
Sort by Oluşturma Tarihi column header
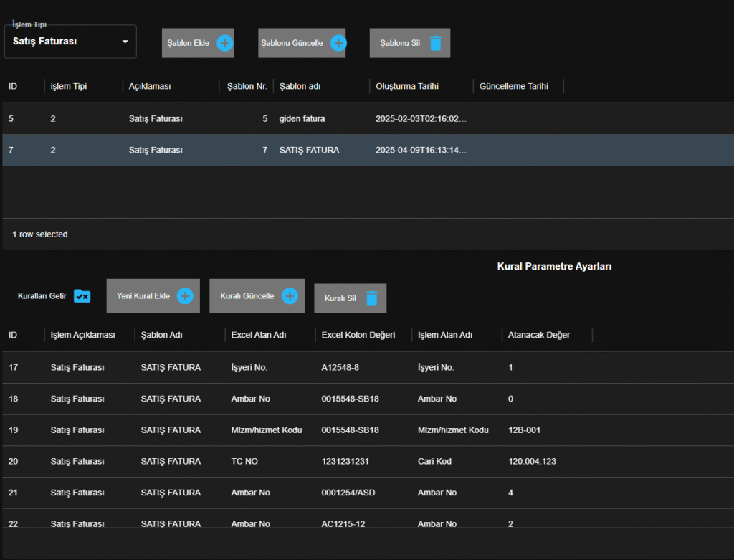pos(406,86)
